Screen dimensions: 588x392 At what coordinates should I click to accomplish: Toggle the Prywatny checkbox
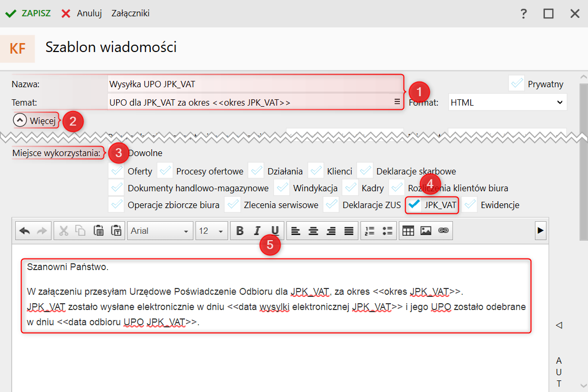coord(517,83)
